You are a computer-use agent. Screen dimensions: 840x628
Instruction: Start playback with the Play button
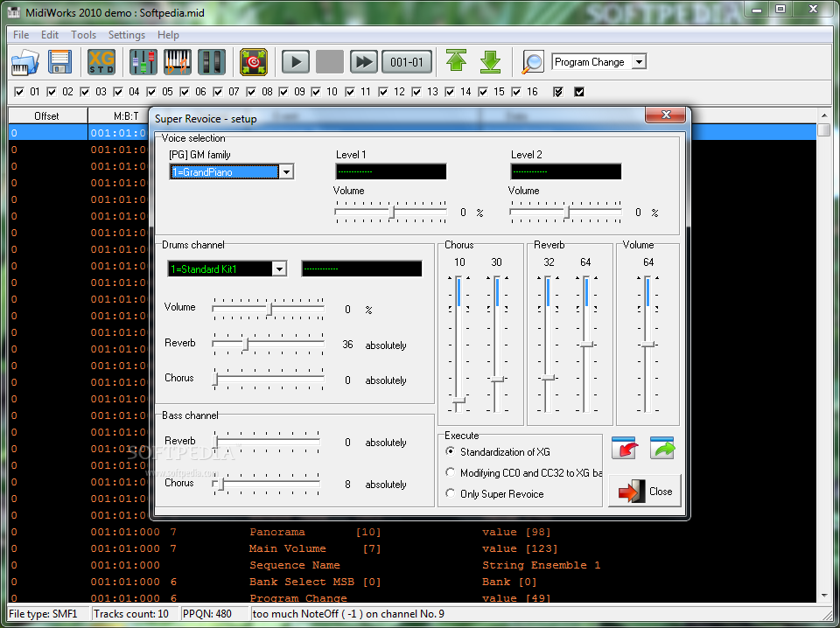point(295,62)
